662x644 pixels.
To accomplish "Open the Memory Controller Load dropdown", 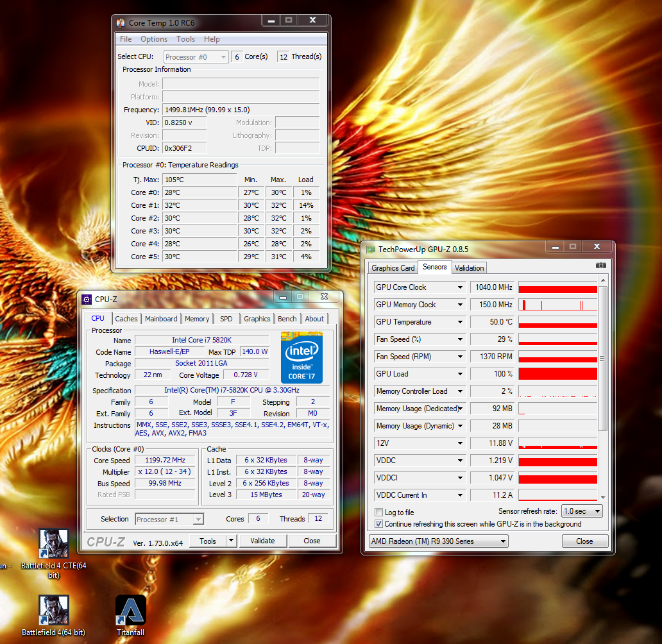I will click(460, 391).
